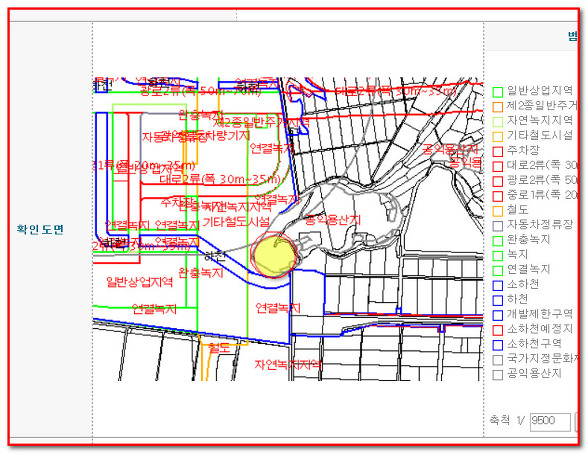Click the gray 공익용산지 legend square
This screenshot has height=454, width=588.
(497, 375)
